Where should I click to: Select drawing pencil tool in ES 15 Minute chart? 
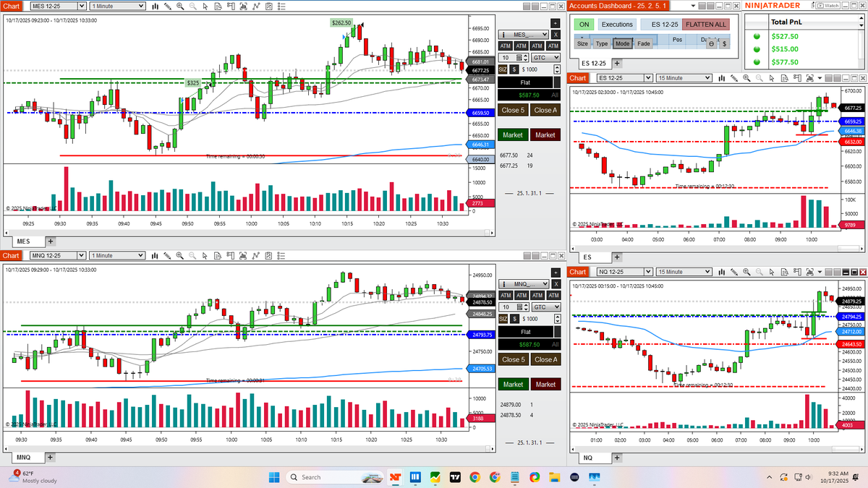734,78
